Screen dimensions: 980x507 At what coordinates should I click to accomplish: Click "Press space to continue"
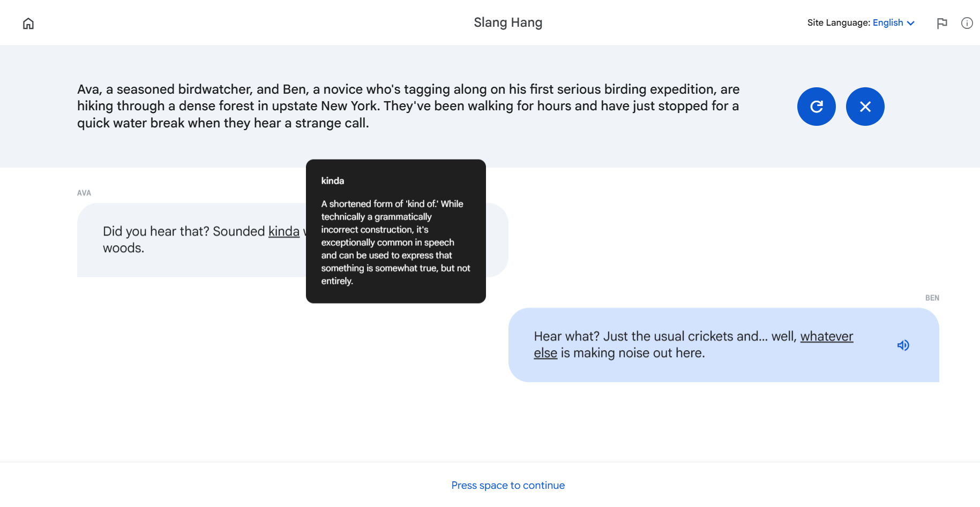(x=508, y=485)
